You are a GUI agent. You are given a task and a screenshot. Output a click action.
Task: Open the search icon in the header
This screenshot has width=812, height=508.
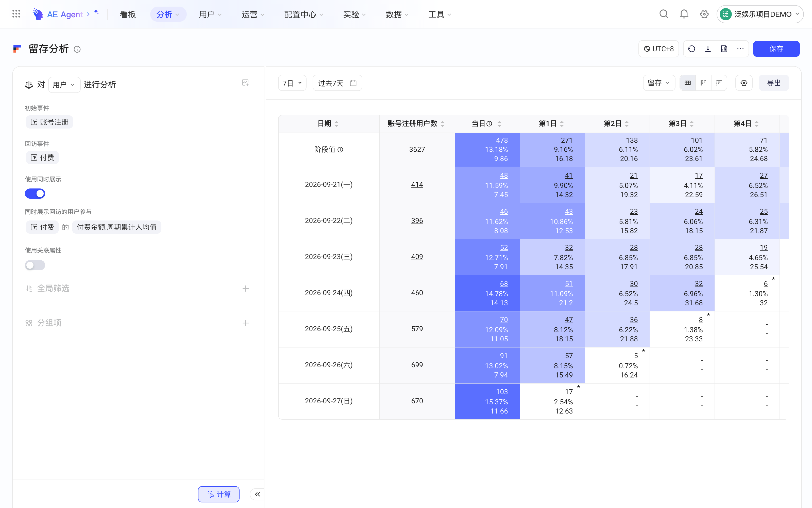tap(664, 14)
